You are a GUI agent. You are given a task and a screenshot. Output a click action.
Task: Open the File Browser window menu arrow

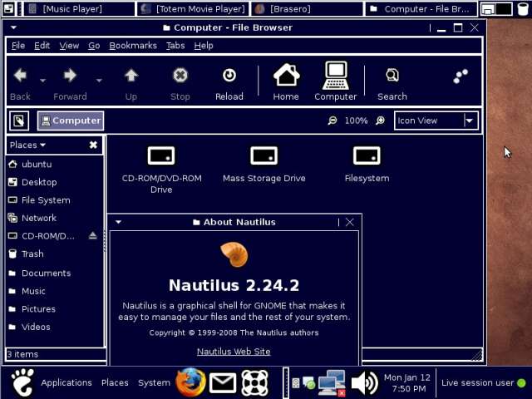(13, 27)
